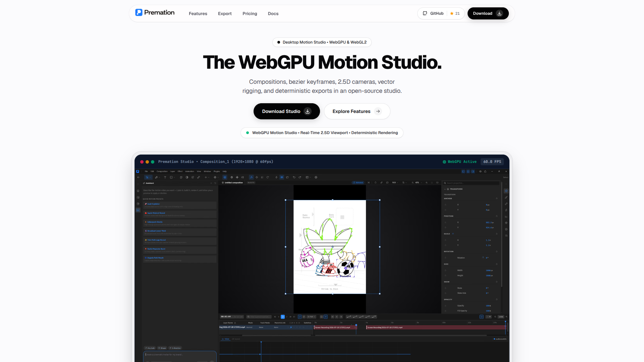
Task: Toggle the left panel layout button
Action: 463,171
